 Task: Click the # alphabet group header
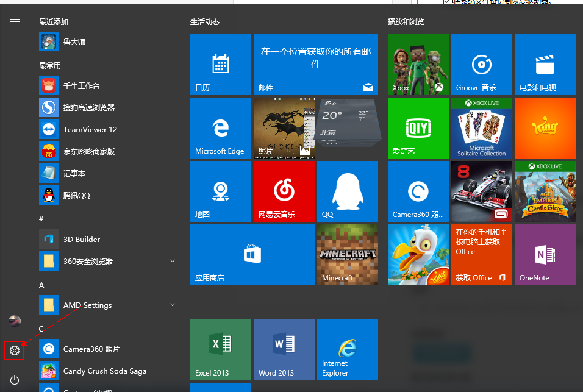41,219
